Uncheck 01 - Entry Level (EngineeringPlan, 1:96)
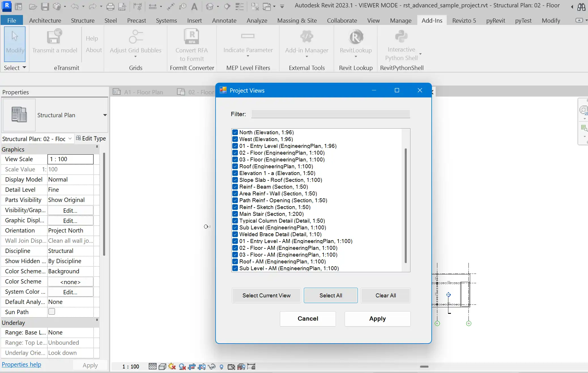This screenshot has height=373, width=588. click(235, 146)
